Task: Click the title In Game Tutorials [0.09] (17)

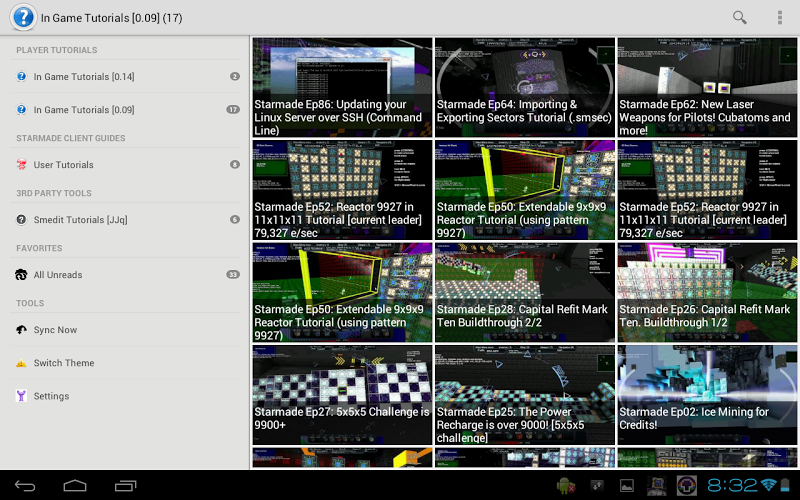Action: pos(111,18)
